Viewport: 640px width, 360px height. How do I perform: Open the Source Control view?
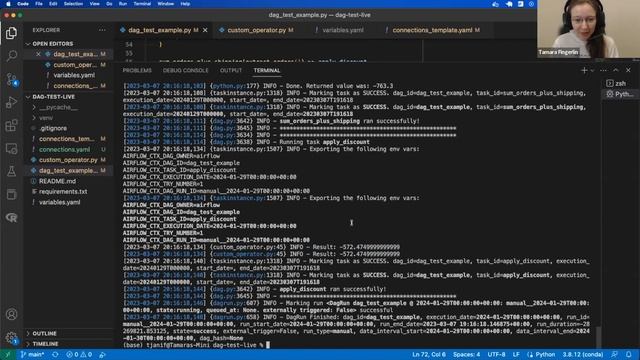click(11, 79)
